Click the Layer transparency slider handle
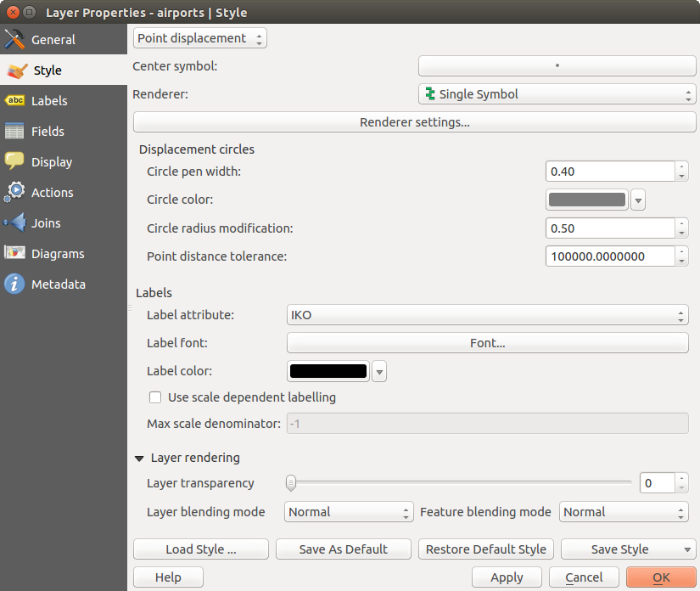The height and width of the screenshot is (591, 700). pos(291,483)
